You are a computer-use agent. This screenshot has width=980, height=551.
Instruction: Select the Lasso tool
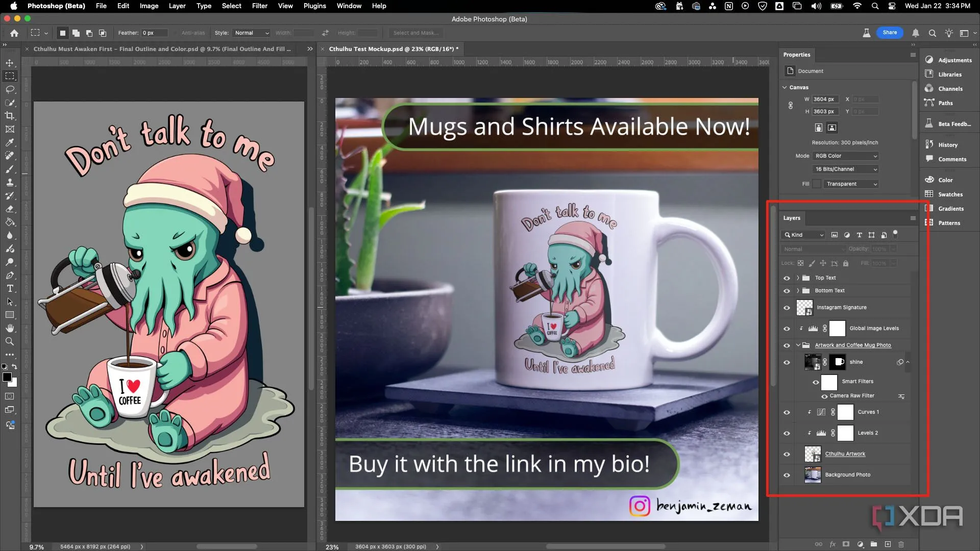(x=10, y=89)
